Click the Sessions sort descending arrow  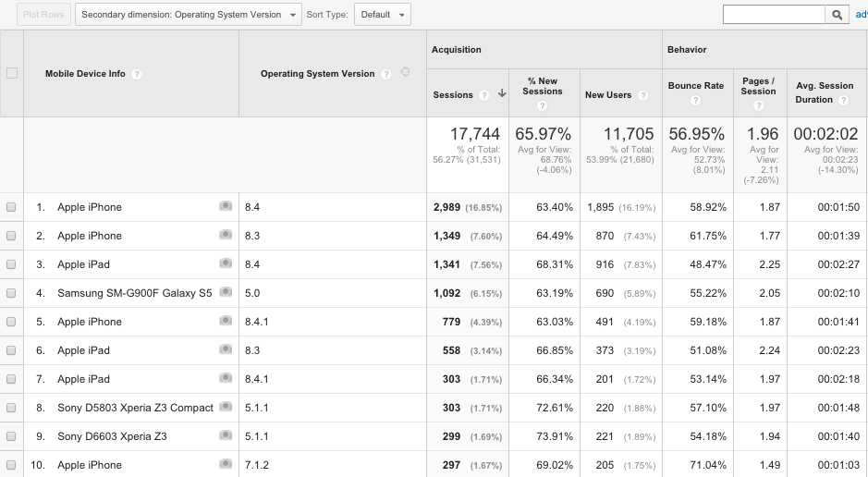tap(502, 93)
